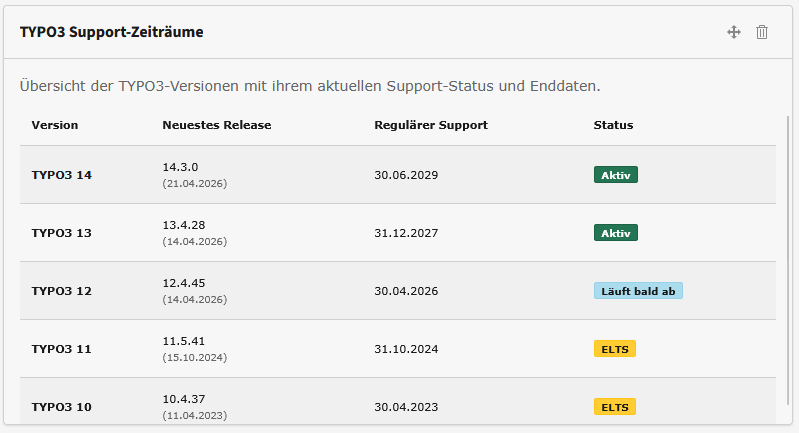Click the blue Läuft bald ab badge
The width and height of the screenshot is (799, 433).
[638, 291]
